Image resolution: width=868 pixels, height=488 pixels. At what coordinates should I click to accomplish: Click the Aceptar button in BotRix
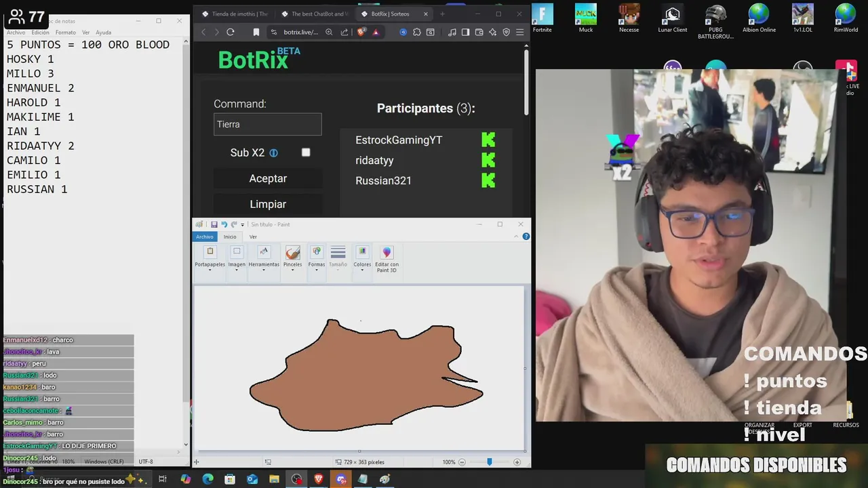coord(268,178)
